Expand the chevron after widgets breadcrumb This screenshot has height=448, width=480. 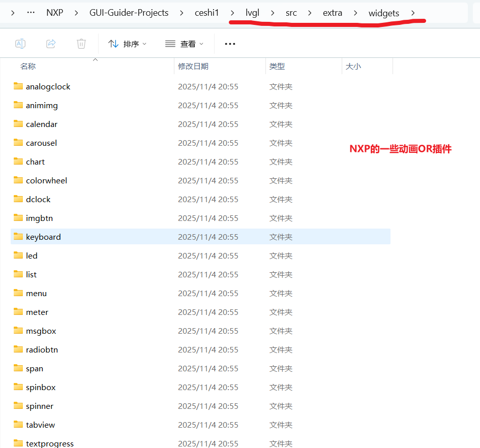point(413,13)
